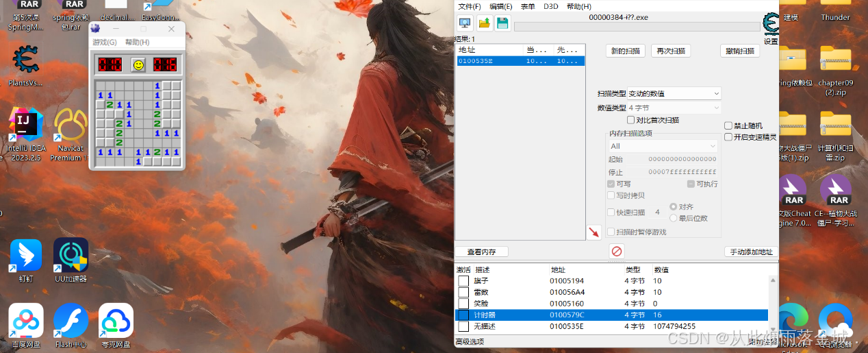Activate the 笑脸 entry checkbox

[463, 304]
